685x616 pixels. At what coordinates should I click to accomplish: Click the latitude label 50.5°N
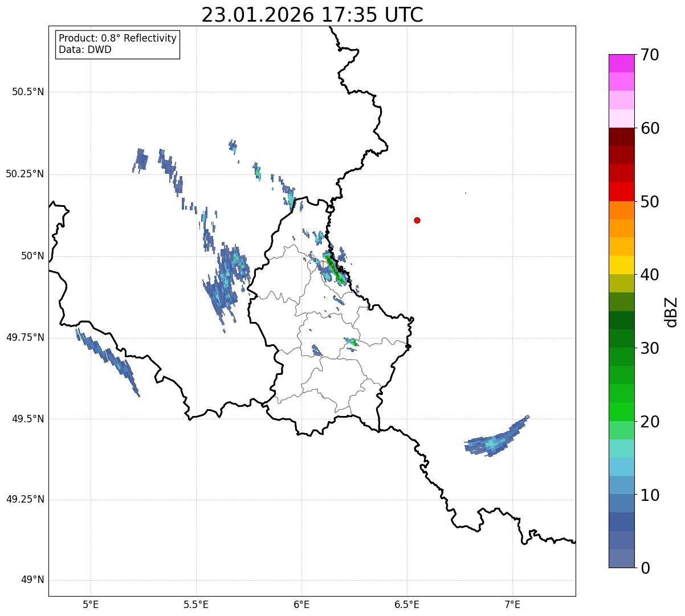coord(28,92)
